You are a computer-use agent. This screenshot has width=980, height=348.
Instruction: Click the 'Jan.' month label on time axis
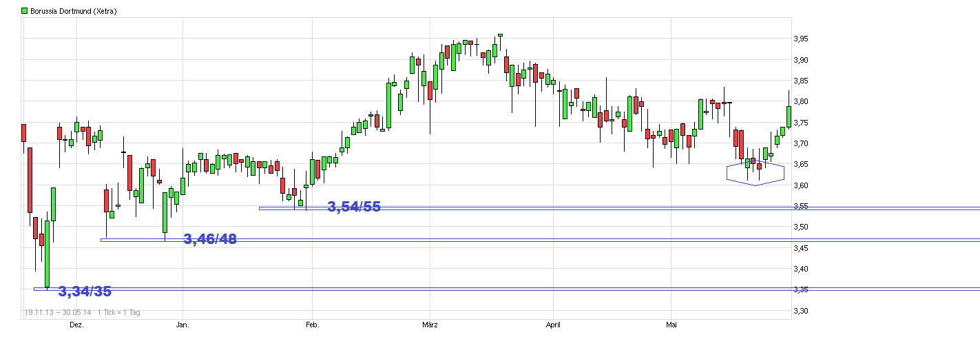pyautogui.click(x=183, y=324)
